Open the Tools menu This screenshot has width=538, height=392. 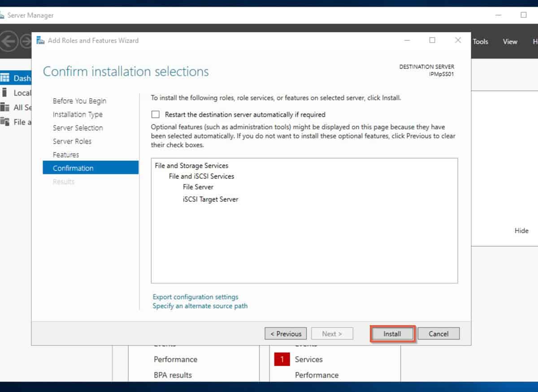pyautogui.click(x=480, y=41)
